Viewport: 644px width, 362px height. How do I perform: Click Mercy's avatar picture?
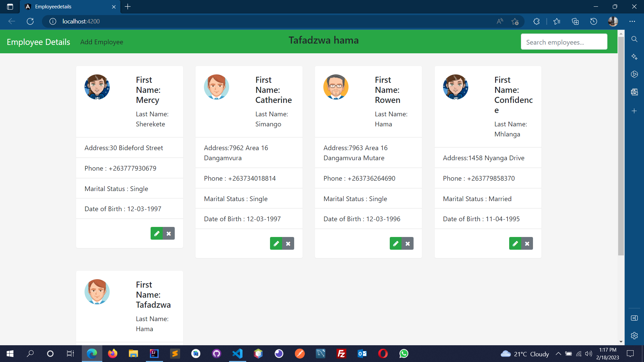tap(97, 87)
